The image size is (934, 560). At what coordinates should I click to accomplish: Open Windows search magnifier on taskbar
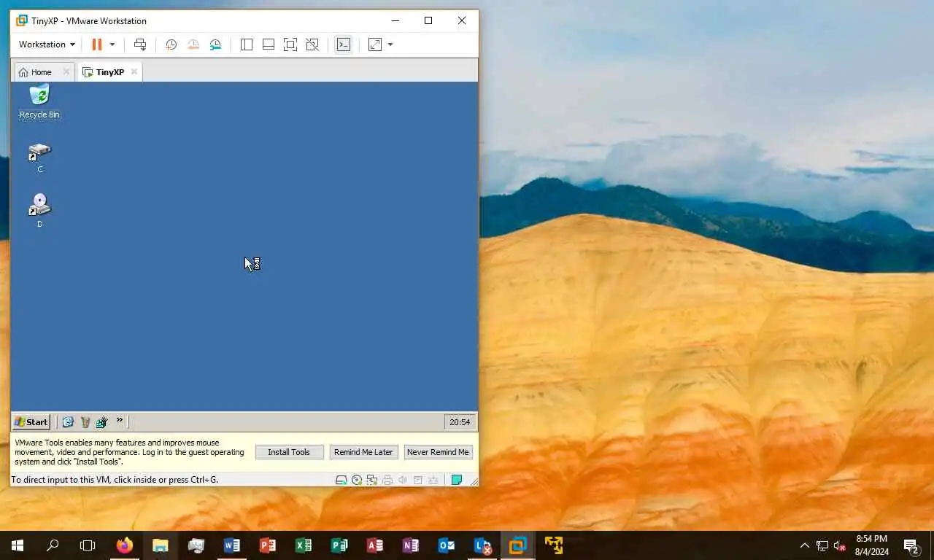53,545
